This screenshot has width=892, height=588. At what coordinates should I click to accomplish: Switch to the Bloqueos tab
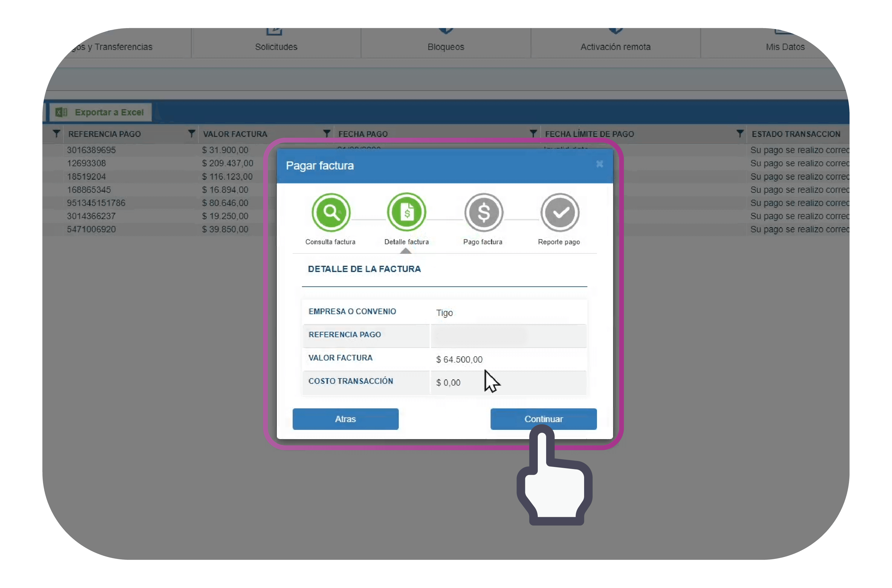(x=445, y=47)
